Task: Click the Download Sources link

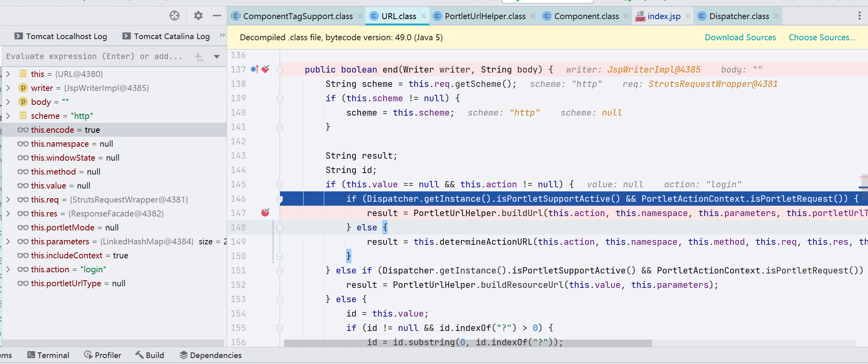Action: (740, 37)
